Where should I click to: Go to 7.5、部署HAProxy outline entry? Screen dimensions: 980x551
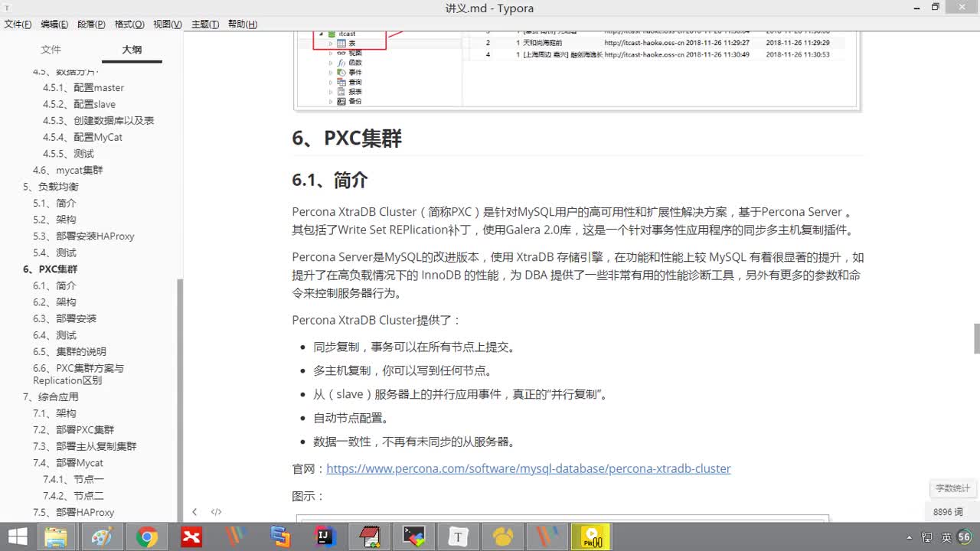click(73, 513)
